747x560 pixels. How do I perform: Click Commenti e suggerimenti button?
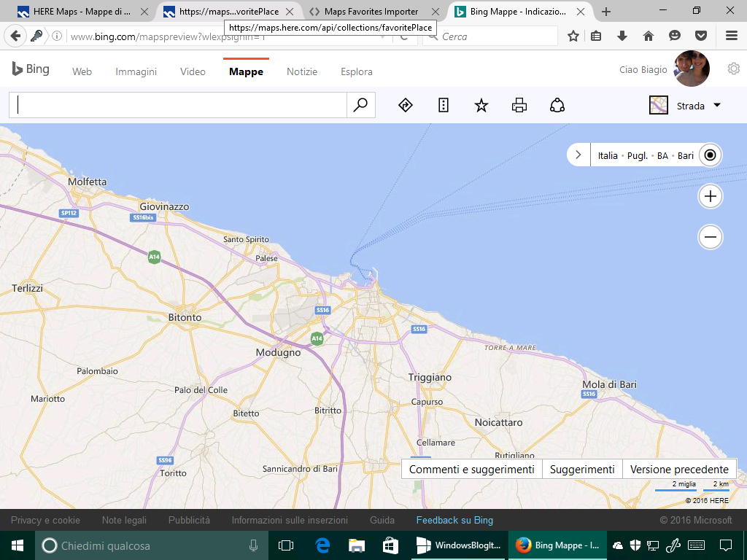[472, 470]
